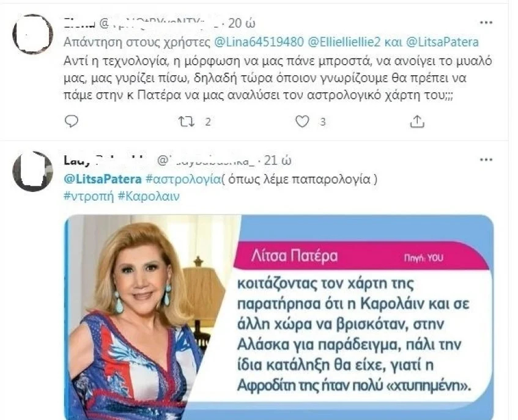View like count 3 on the first tweet
The image size is (518, 420).
323,122
